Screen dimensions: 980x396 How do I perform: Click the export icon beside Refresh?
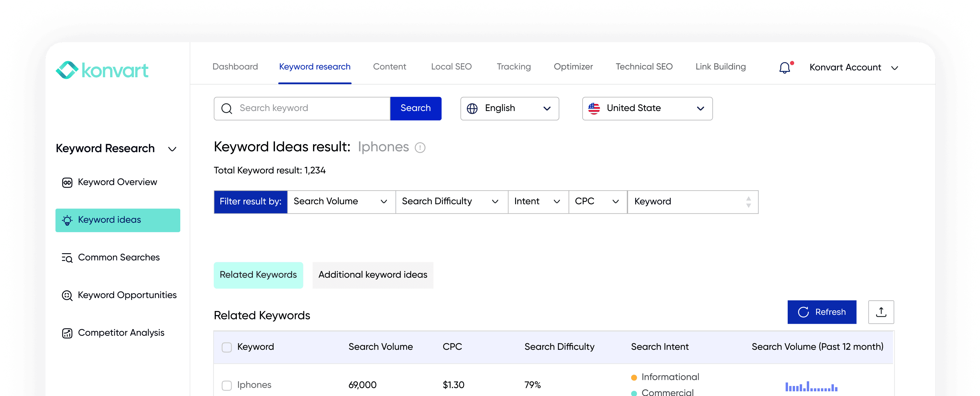click(x=881, y=312)
